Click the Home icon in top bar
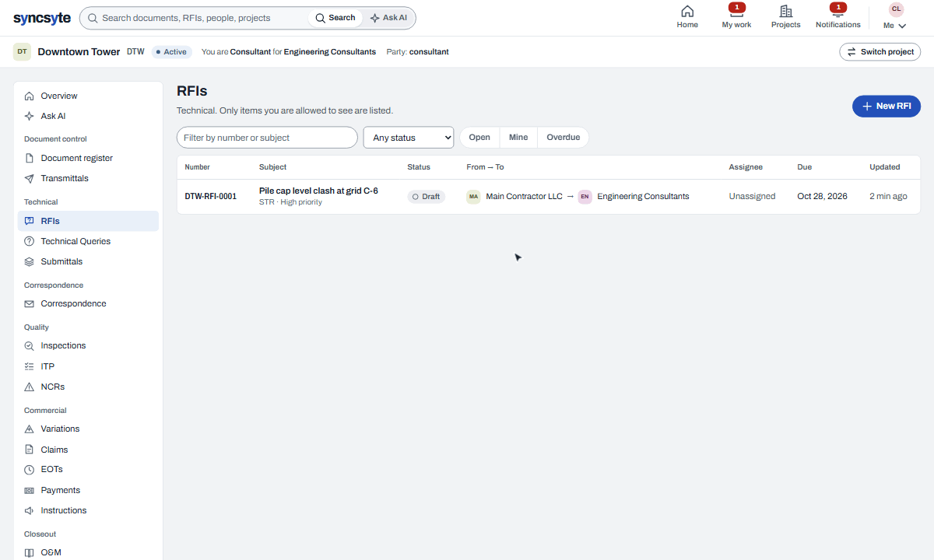The width and height of the screenshot is (934, 560). pos(687,11)
